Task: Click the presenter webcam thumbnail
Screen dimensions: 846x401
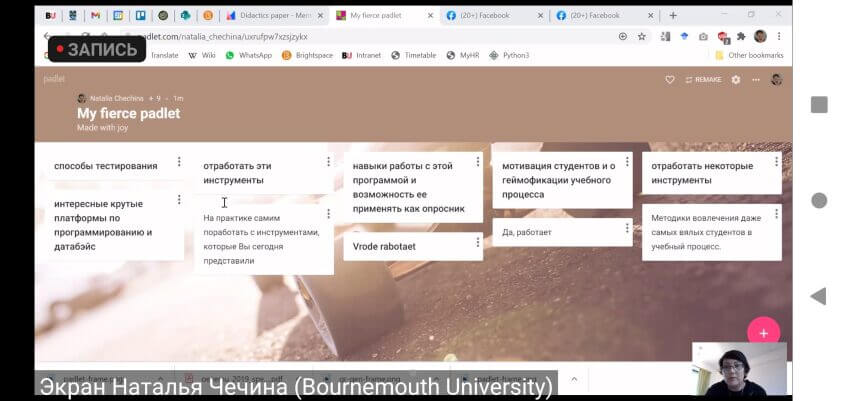Action: (738, 370)
